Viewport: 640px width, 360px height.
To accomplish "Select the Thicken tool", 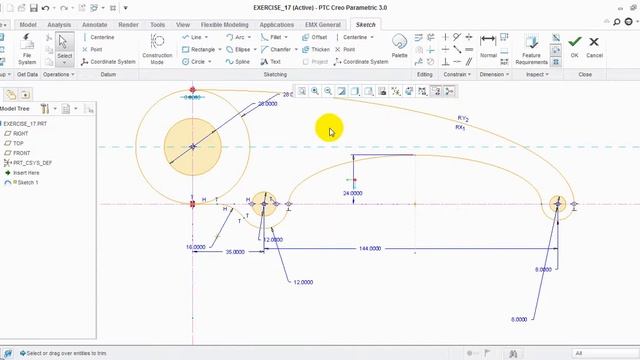I will pos(316,49).
